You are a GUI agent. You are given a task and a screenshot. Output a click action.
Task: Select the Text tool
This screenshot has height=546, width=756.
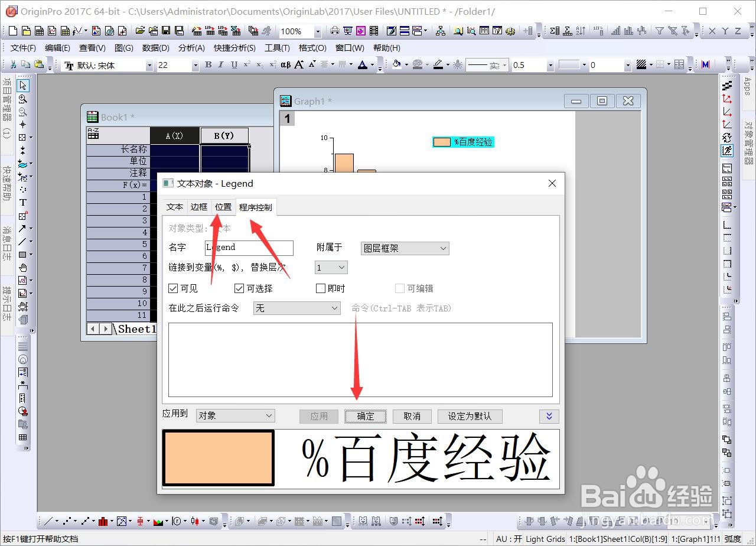pyautogui.click(x=22, y=203)
